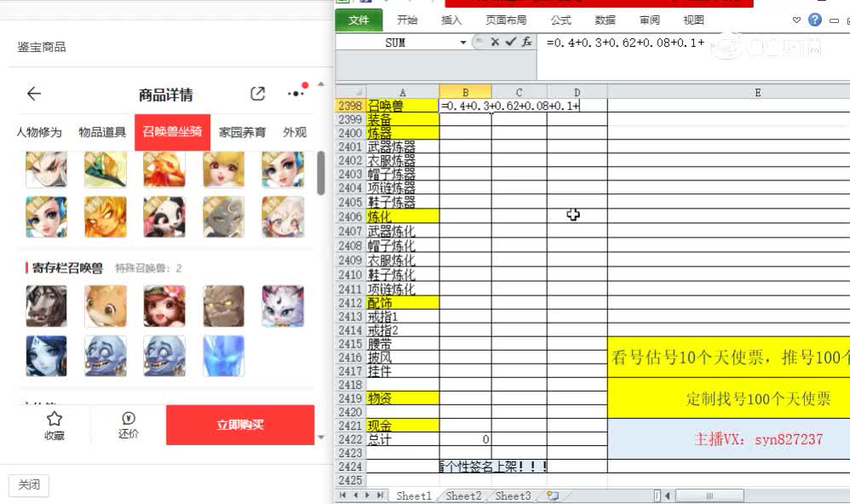Jump to last sheet navigation arrow
This screenshot has height=504, width=850.
pyautogui.click(x=380, y=495)
